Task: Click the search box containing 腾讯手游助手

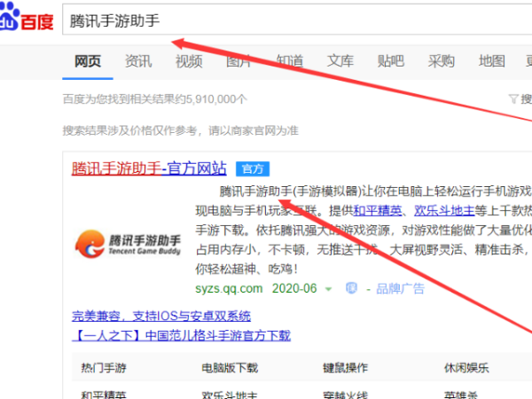Action: [297, 20]
